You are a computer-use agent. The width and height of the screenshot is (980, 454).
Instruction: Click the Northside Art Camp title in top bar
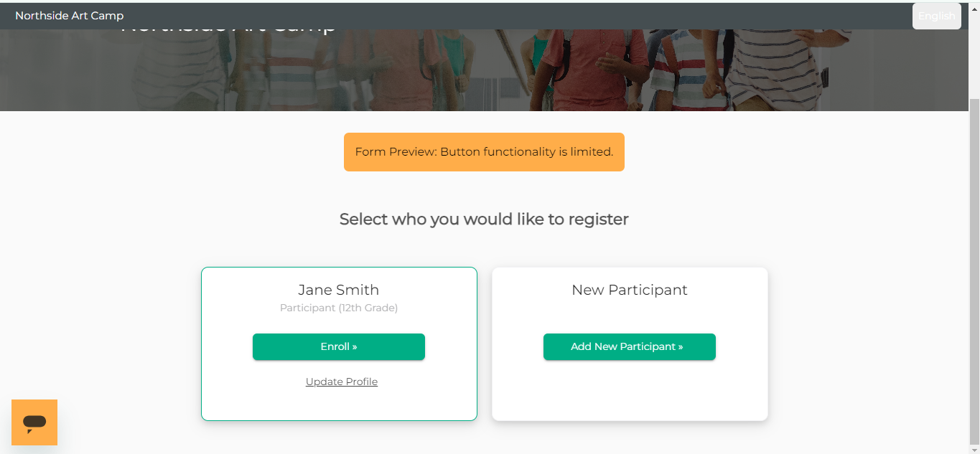[x=70, y=15]
